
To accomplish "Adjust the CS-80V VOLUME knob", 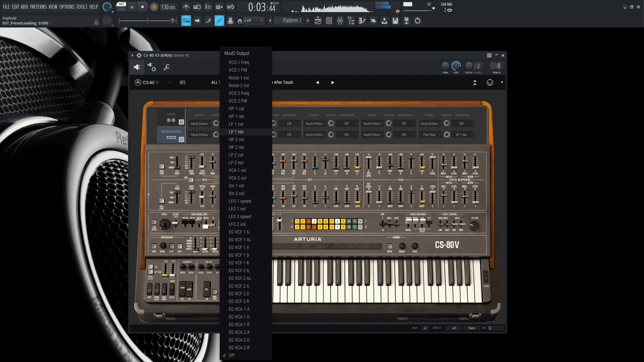I will click(474, 226).
